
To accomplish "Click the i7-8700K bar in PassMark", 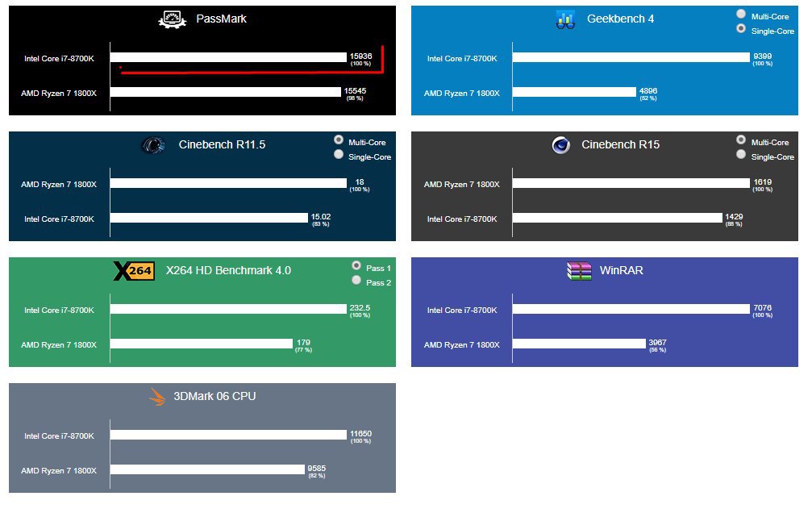I will click(228, 57).
